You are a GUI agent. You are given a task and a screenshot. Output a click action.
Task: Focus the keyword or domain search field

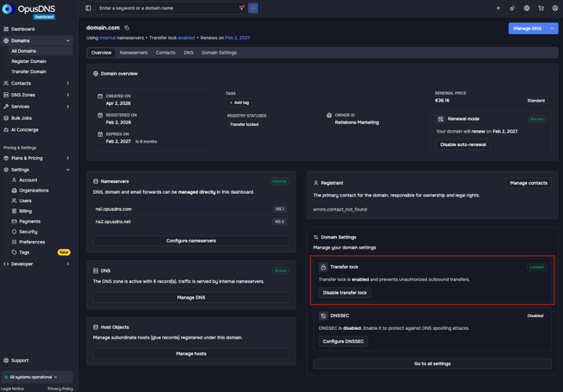(168, 8)
